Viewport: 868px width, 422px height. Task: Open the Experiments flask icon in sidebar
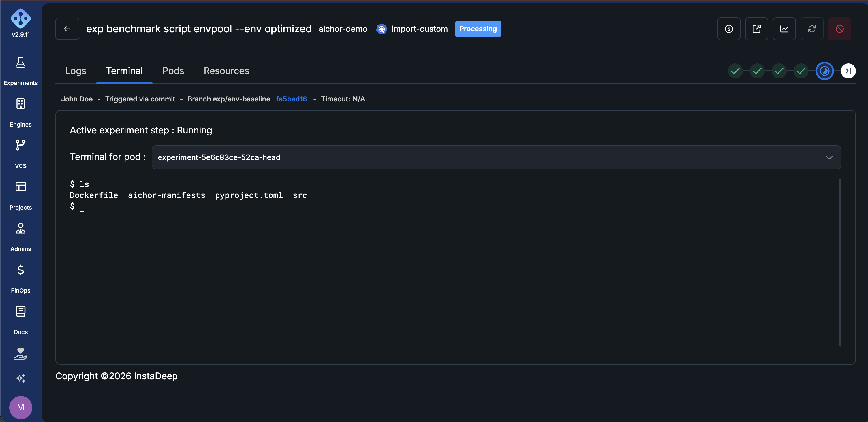(20, 63)
